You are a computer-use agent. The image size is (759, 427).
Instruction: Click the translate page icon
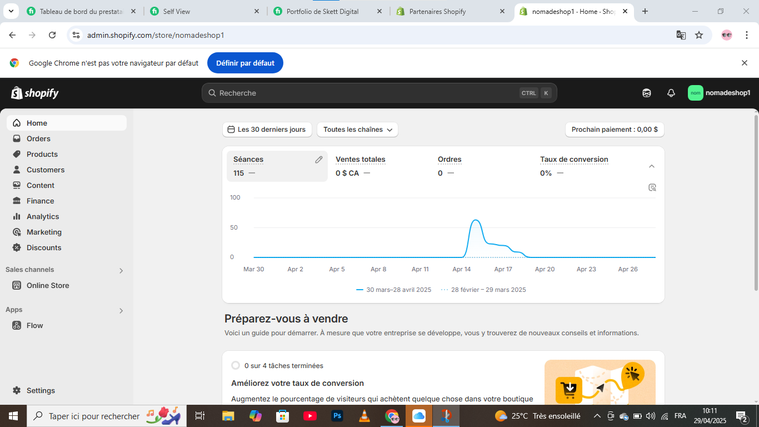pyautogui.click(x=681, y=35)
